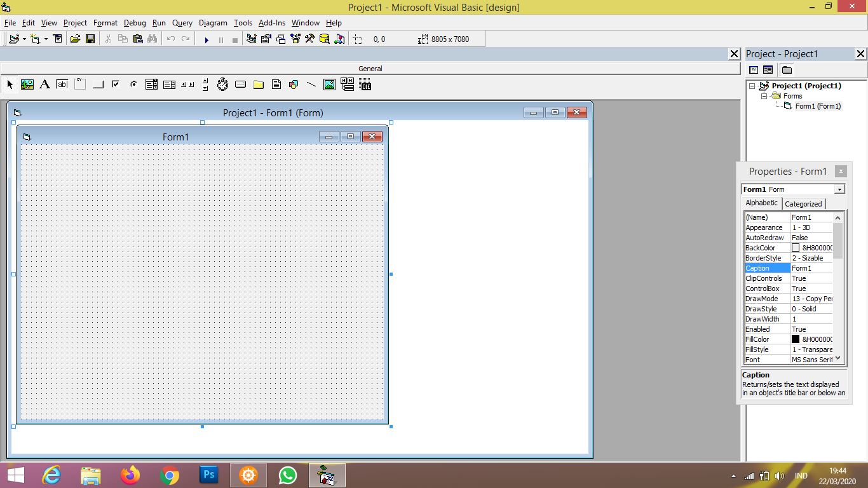Viewport: 868px width, 488px height.
Task: Start the program with Run arrow
Action: click(207, 39)
